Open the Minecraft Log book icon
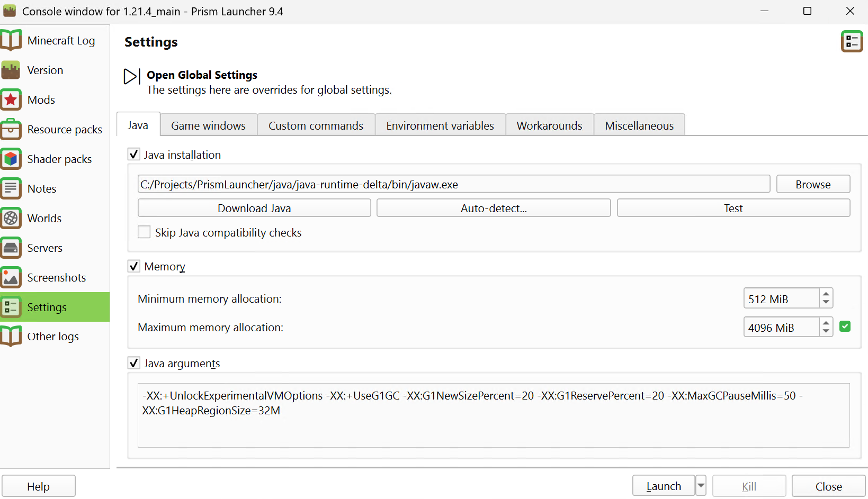Image resolution: width=868 pixels, height=499 pixels. 11,40
